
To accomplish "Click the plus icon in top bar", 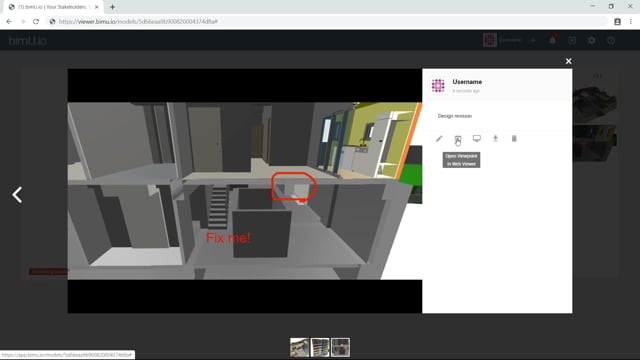I will [533, 40].
